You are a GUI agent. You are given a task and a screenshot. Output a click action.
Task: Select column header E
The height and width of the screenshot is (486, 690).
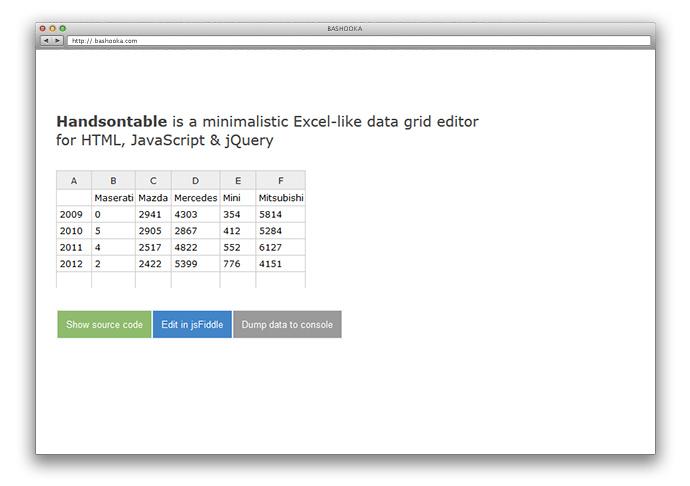click(x=238, y=180)
